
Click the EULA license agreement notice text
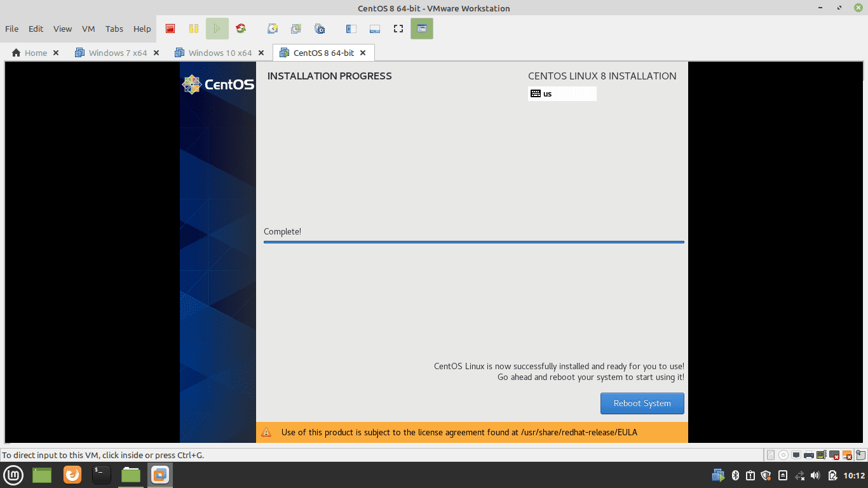459,433
